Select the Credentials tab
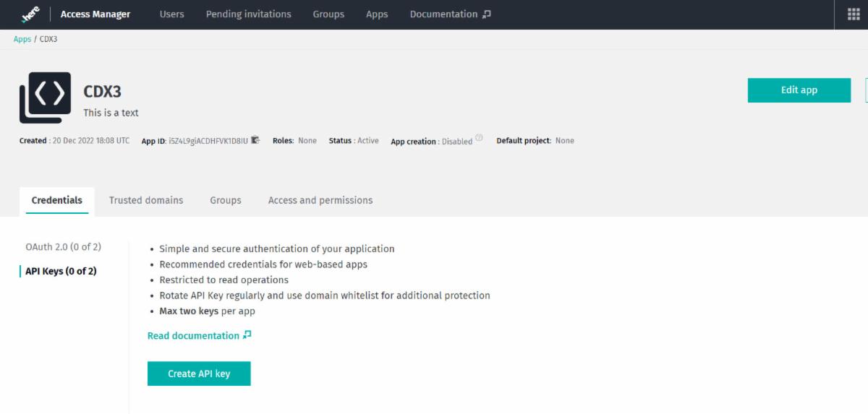Viewport: 868px width, 414px height. tap(57, 200)
